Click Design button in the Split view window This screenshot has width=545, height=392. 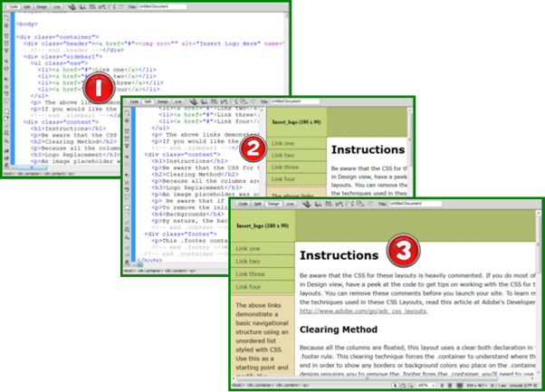coord(163,101)
